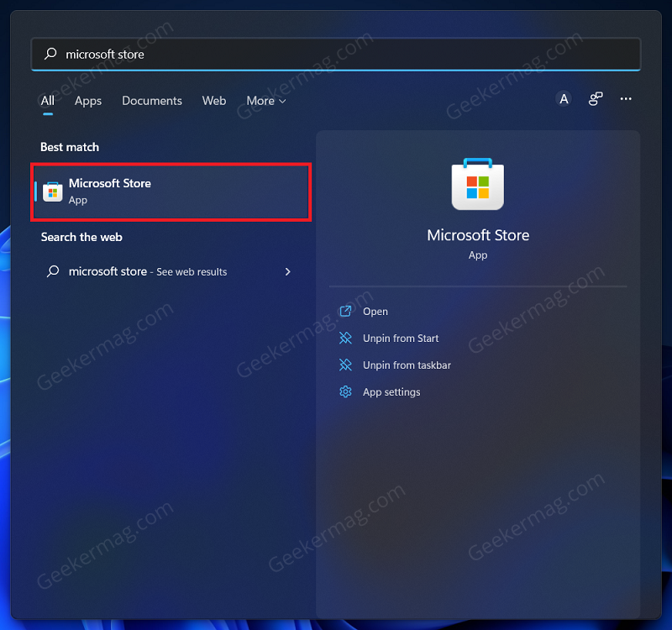This screenshot has width=672, height=630.
Task: Click the unpin icon next to Unpin from taskbar
Action: [345, 365]
